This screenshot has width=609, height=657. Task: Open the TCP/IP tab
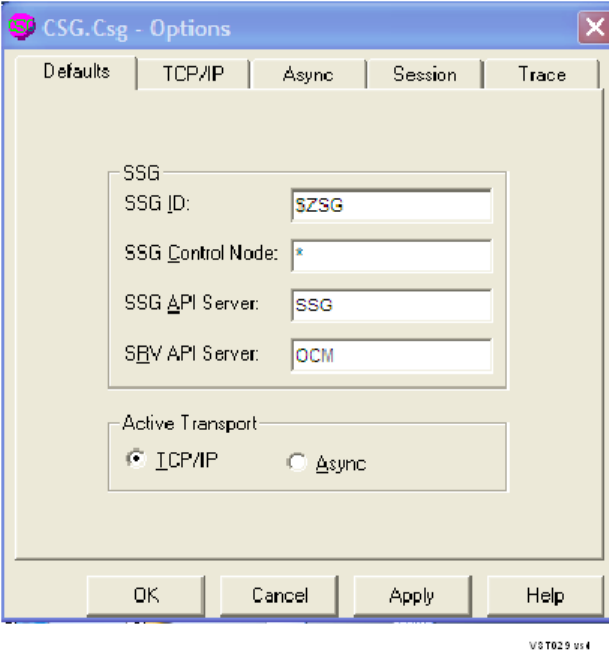tap(193, 74)
